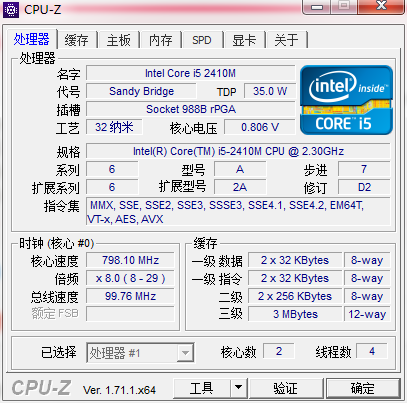The width and height of the screenshot is (407, 403).
Task: Click the 798.10 MHz core speed field
Action: pos(130,260)
